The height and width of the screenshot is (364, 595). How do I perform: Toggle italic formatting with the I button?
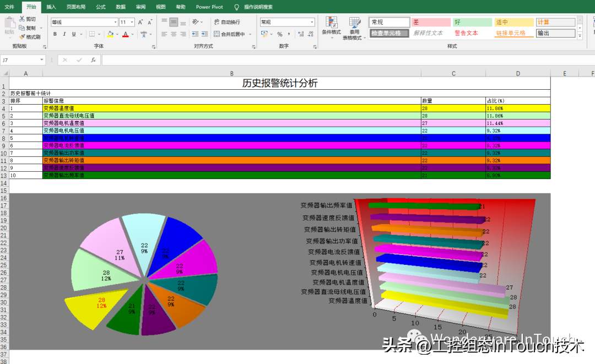click(x=64, y=34)
